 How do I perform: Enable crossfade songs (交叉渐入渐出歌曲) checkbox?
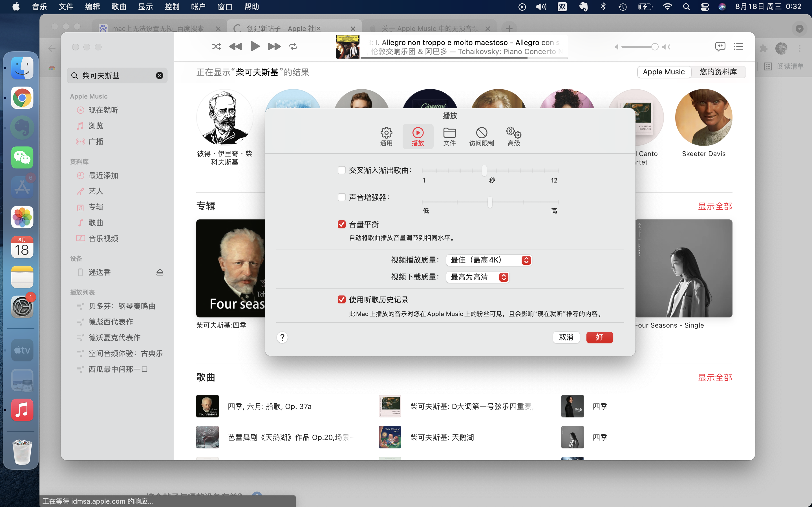342,170
